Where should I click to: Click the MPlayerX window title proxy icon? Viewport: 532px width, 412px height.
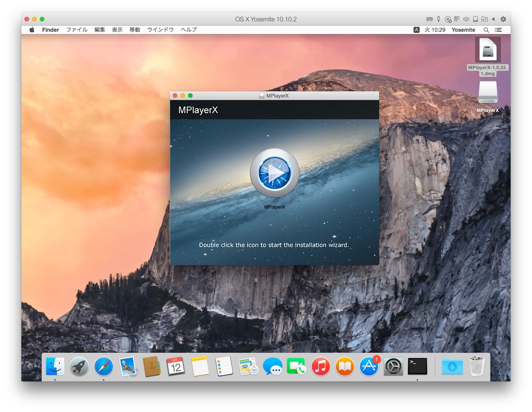(262, 96)
